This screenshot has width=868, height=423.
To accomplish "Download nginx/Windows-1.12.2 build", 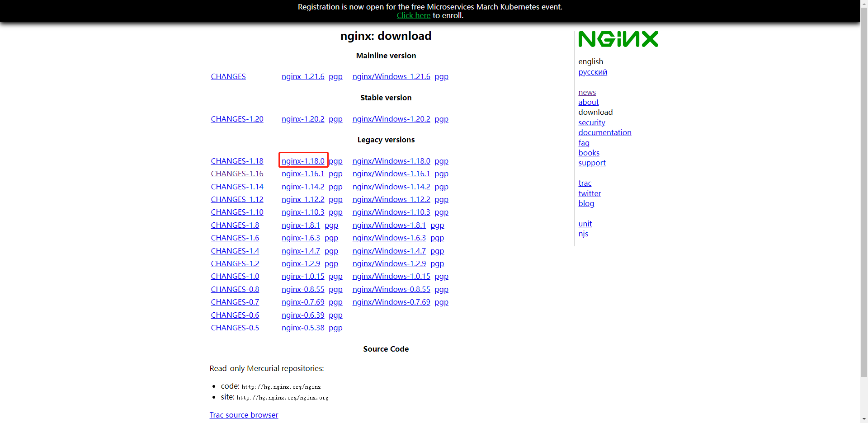I will (x=392, y=199).
